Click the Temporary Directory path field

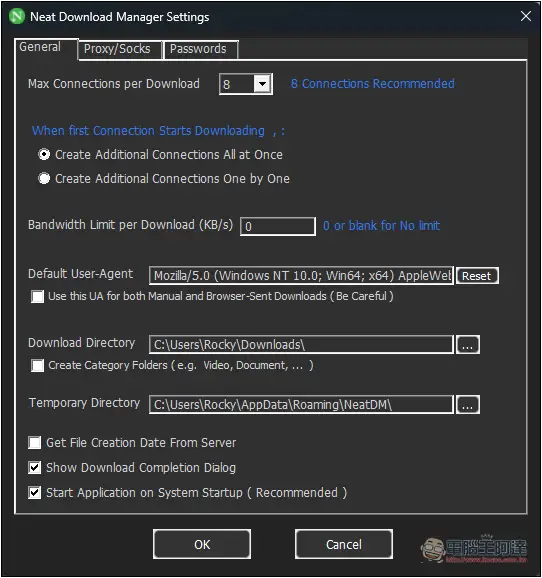pyautogui.click(x=301, y=404)
